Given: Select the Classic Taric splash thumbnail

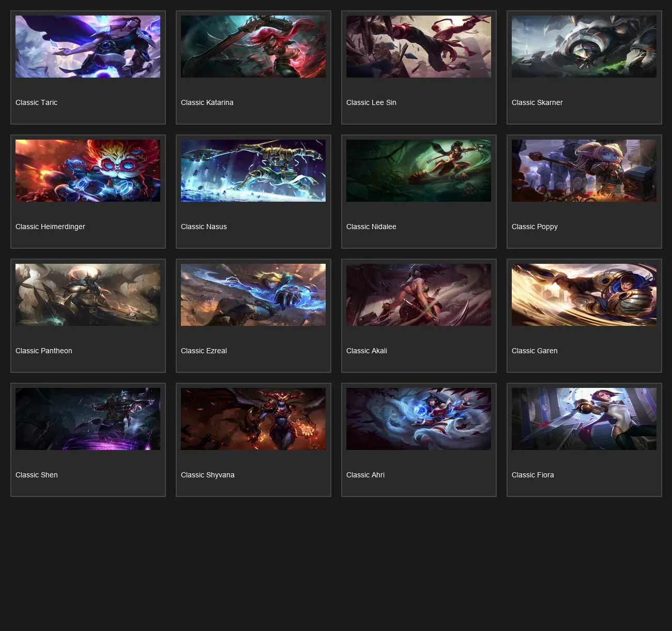Looking at the screenshot, I should tap(88, 47).
